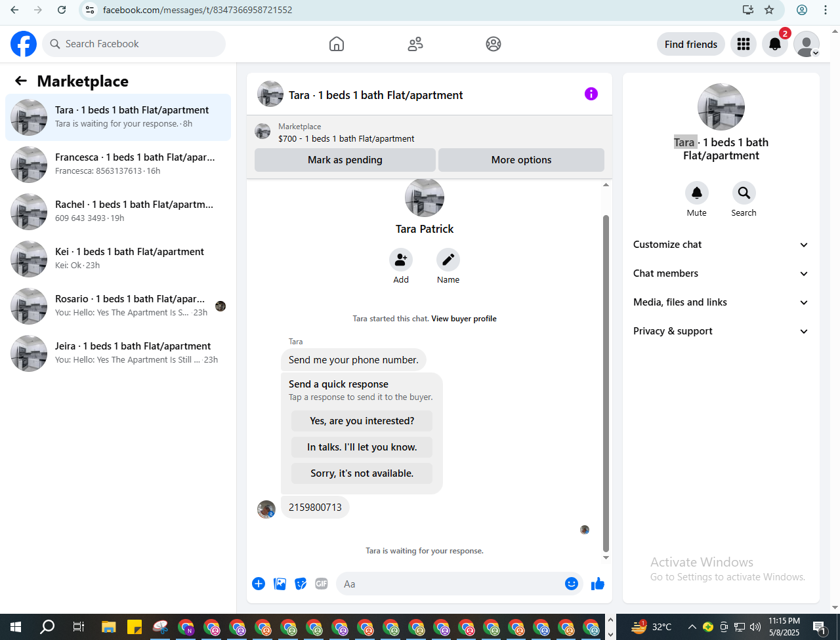
Task: Click the listing thumbnail in the Marketplace banner
Action: (262, 131)
